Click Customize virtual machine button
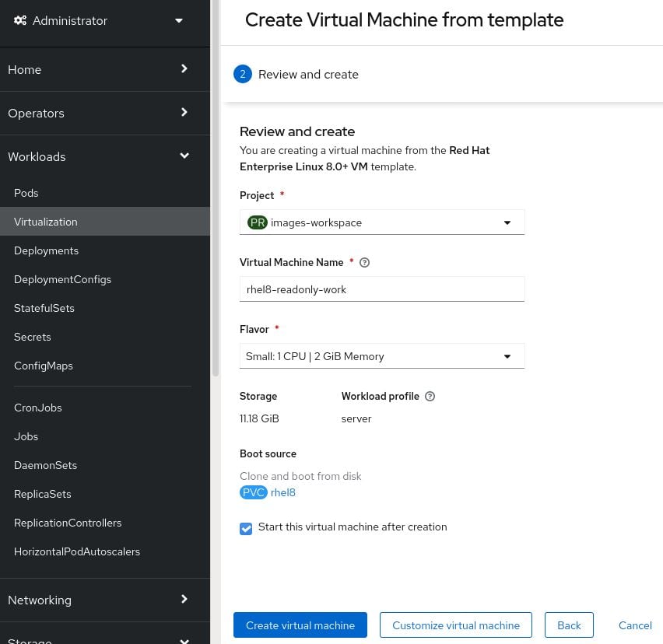Image resolution: width=663 pixels, height=644 pixels. [455, 625]
